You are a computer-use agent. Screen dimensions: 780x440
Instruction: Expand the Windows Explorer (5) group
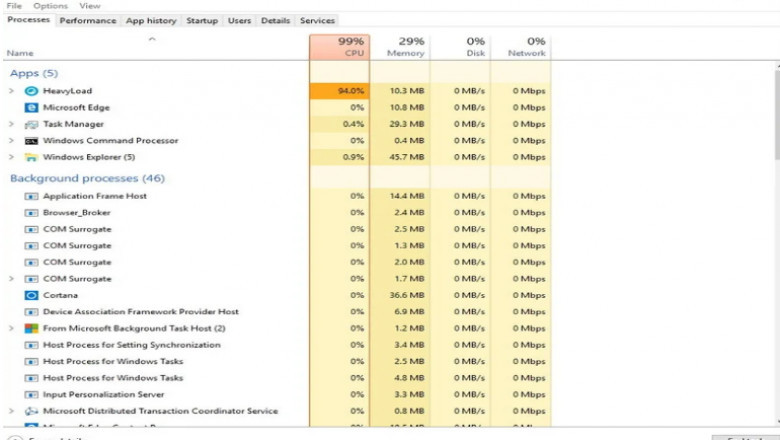(x=11, y=157)
